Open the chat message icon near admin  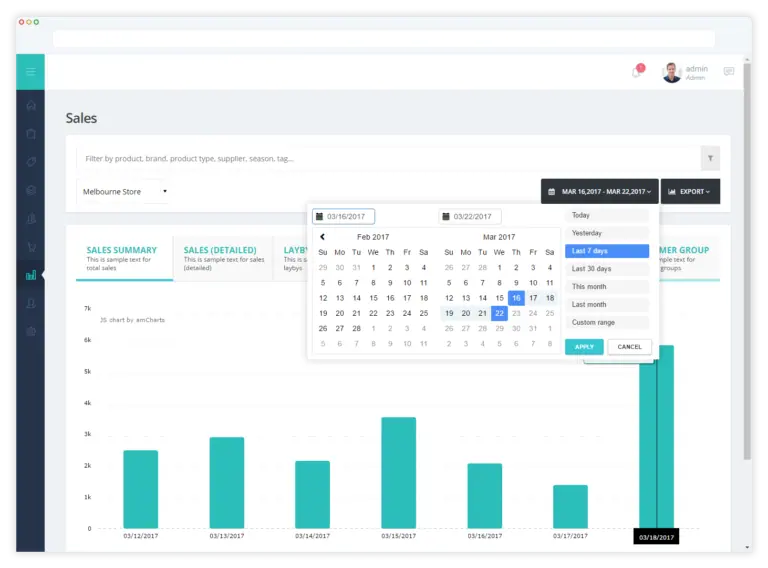(x=729, y=71)
